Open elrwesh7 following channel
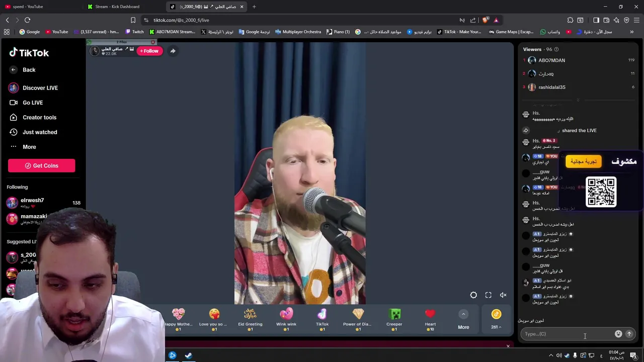This screenshot has width=644, height=362. point(43,203)
